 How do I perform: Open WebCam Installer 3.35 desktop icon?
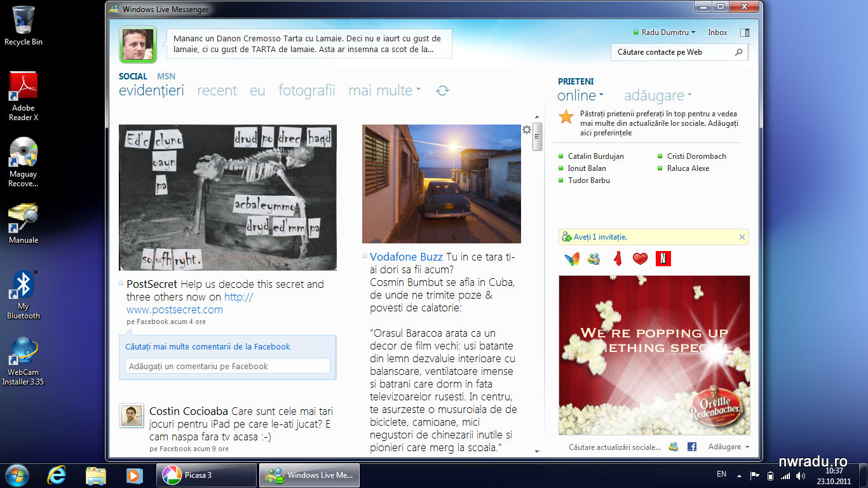(24, 361)
